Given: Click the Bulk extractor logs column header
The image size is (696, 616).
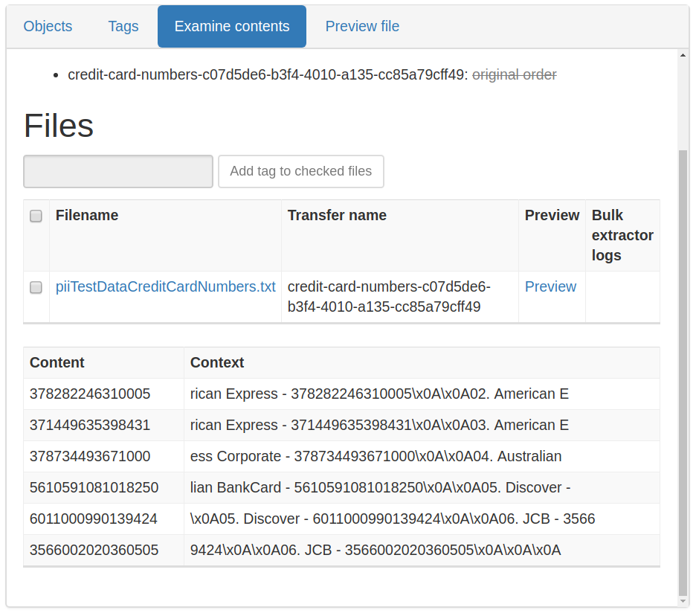Looking at the screenshot, I should click(x=622, y=235).
